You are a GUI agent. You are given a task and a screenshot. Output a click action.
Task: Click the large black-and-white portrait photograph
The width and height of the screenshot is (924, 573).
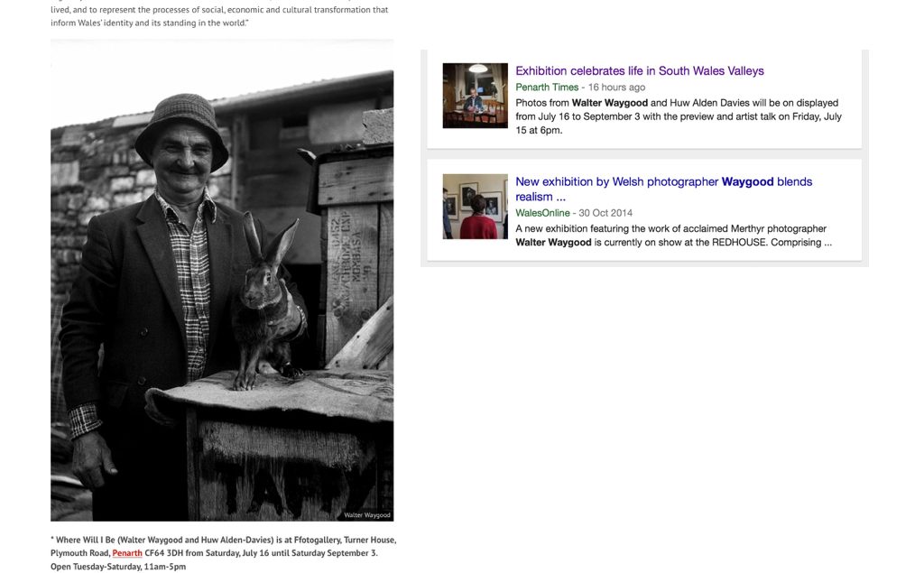(222, 281)
